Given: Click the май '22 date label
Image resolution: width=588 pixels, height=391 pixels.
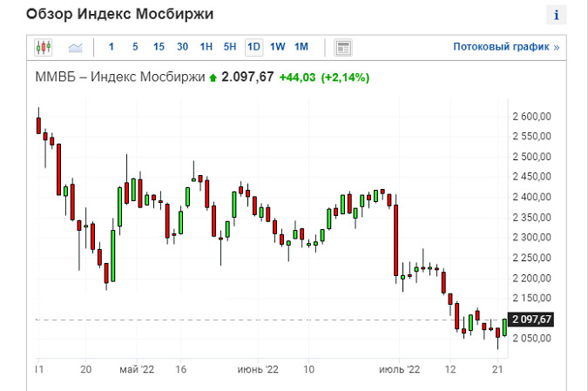Looking at the screenshot, I should click(137, 369).
